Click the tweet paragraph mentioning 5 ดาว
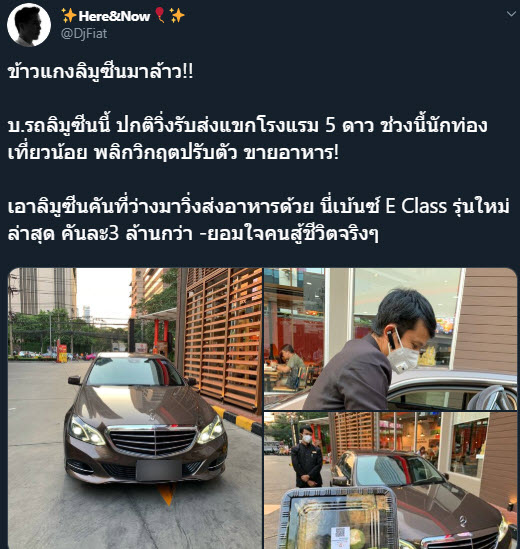520x549 pixels. click(247, 139)
